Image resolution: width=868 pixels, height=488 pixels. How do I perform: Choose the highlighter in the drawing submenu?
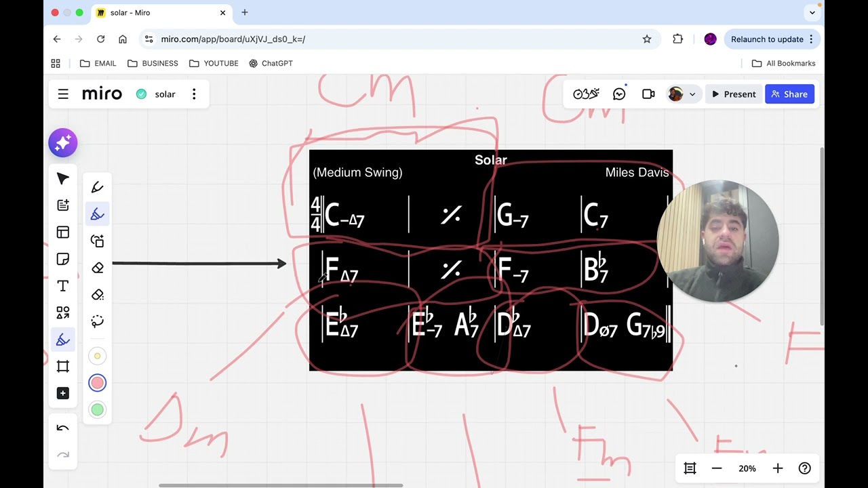(98, 214)
